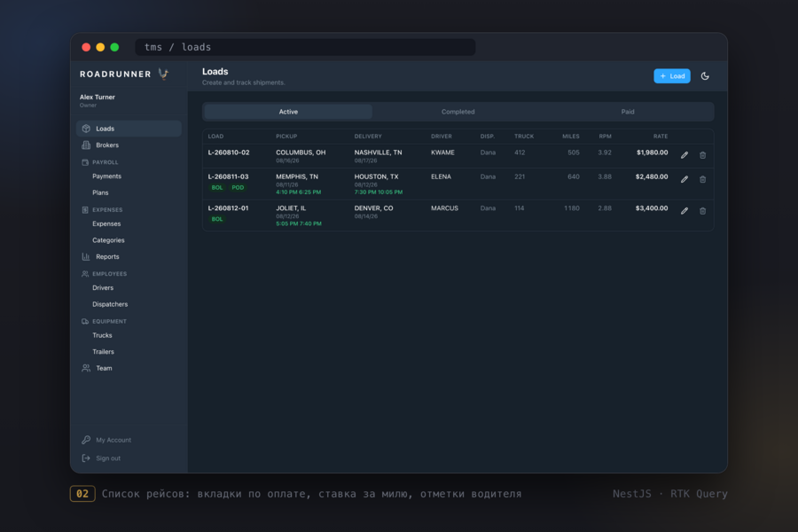
Task: Delete load L-260810-02 with trash icon
Action: tap(702, 155)
